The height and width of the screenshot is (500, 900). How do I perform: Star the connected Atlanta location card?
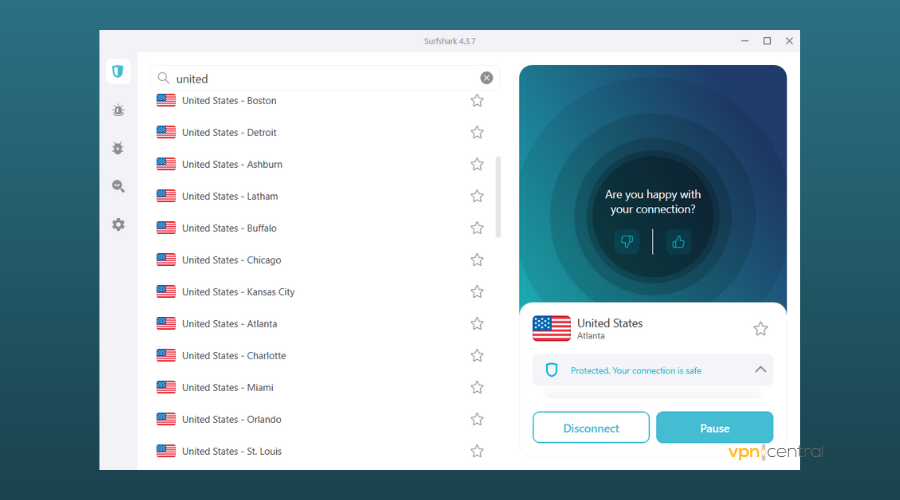761,329
